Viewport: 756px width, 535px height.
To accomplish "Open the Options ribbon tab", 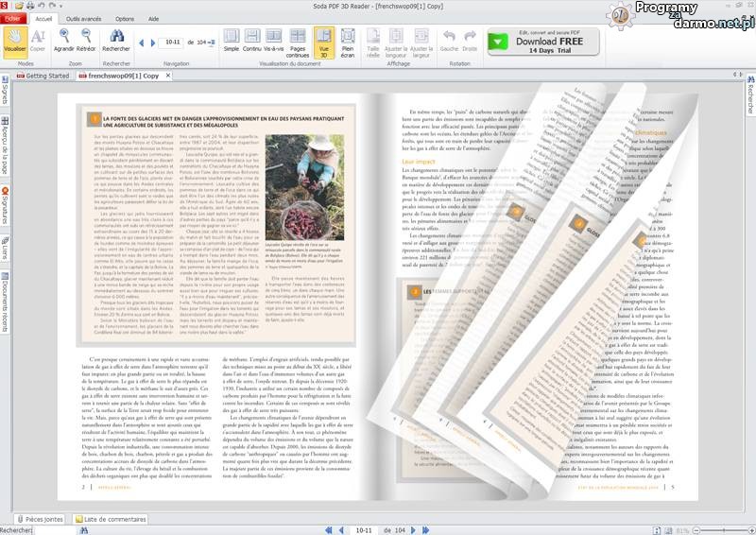I will [x=125, y=19].
